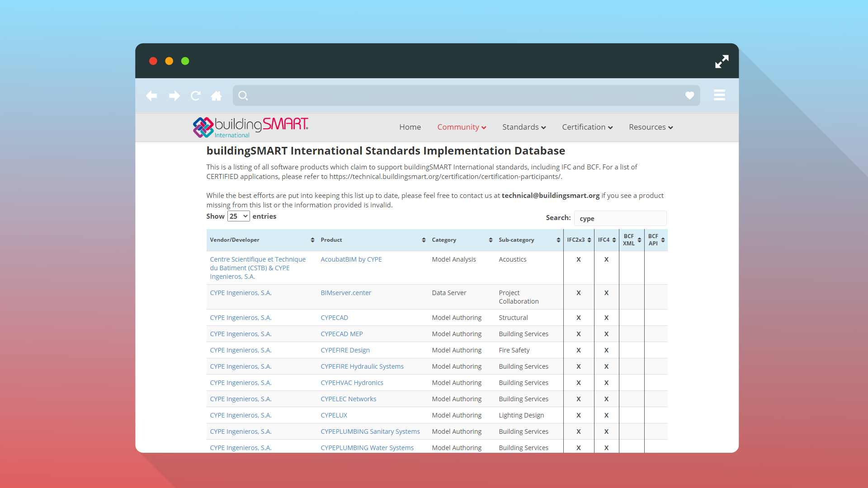Viewport: 868px width, 488px height.
Task: Click the buildingSMART International logo
Action: 250,127
